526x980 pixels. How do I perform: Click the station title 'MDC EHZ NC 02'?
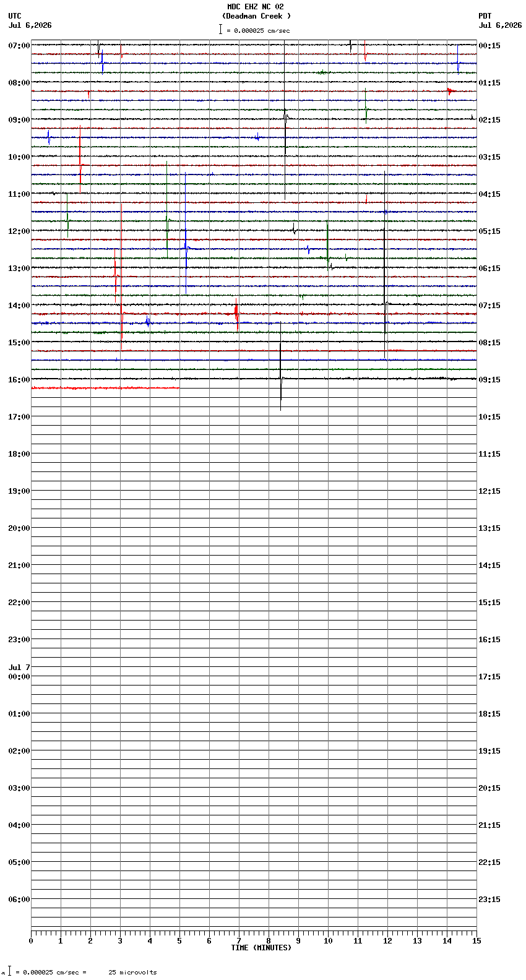(255, 7)
